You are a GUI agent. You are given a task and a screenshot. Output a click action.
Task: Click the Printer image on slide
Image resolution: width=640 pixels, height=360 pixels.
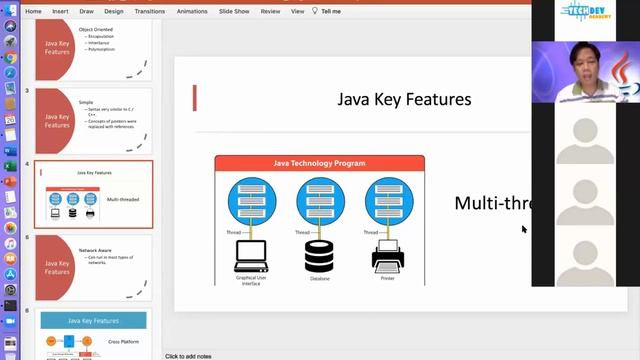[388, 256]
